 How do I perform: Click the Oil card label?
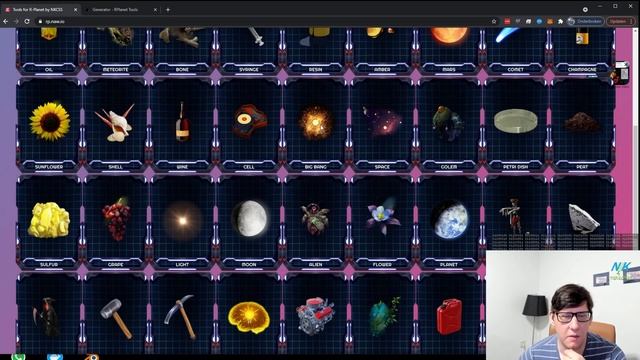coord(49,69)
